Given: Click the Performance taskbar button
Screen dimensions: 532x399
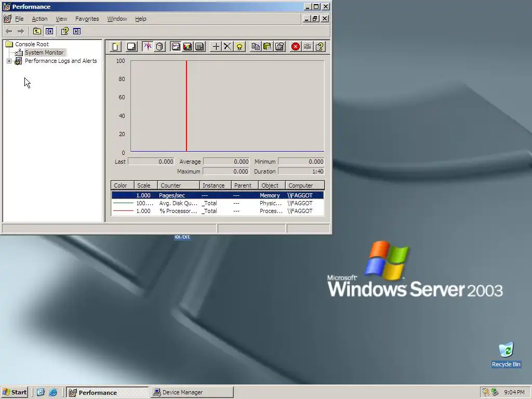Looking at the screenshot, I should coord(108,392).
